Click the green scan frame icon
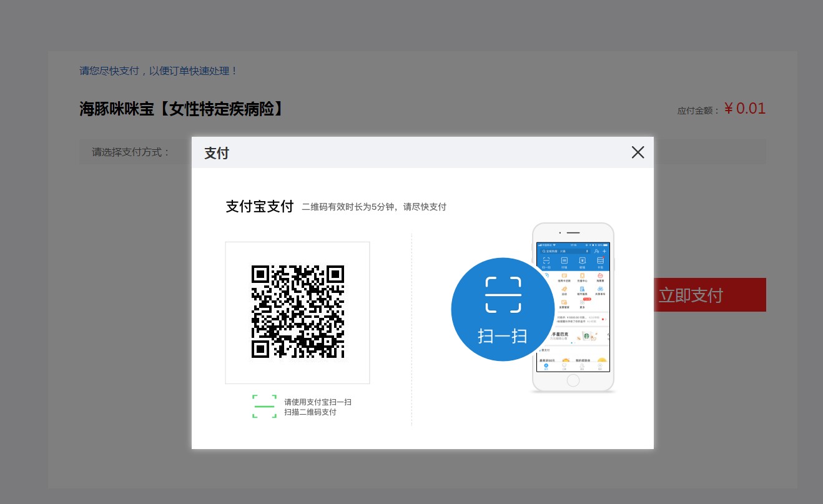 click(264, 407)
